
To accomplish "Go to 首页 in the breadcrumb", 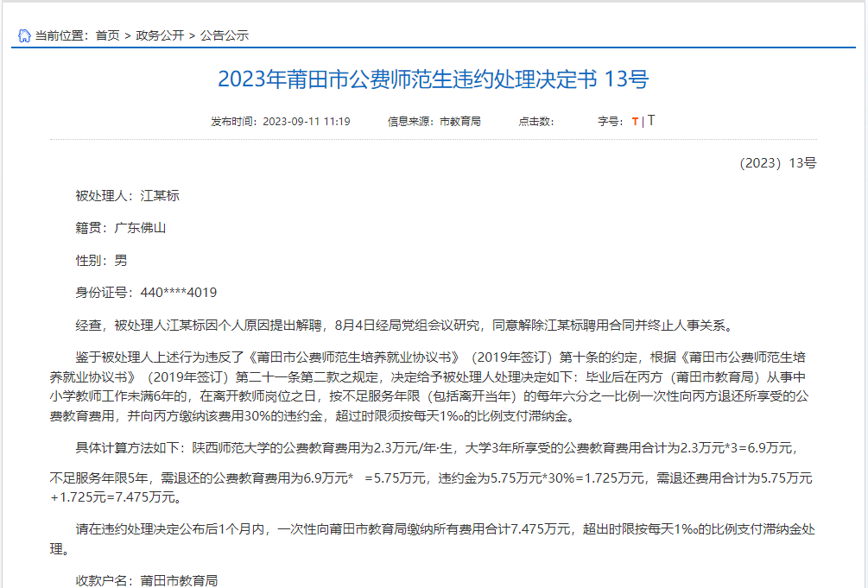I will coord(108,35).
